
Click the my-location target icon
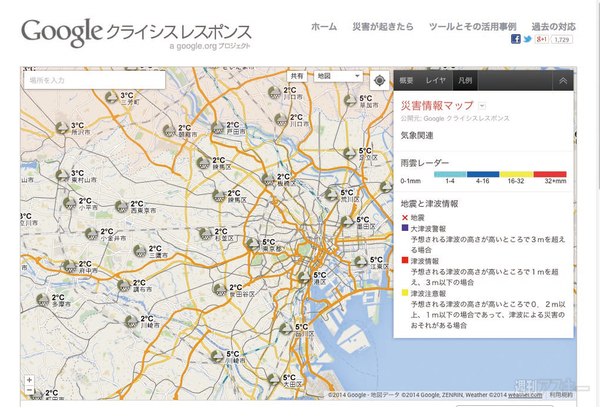379,80
